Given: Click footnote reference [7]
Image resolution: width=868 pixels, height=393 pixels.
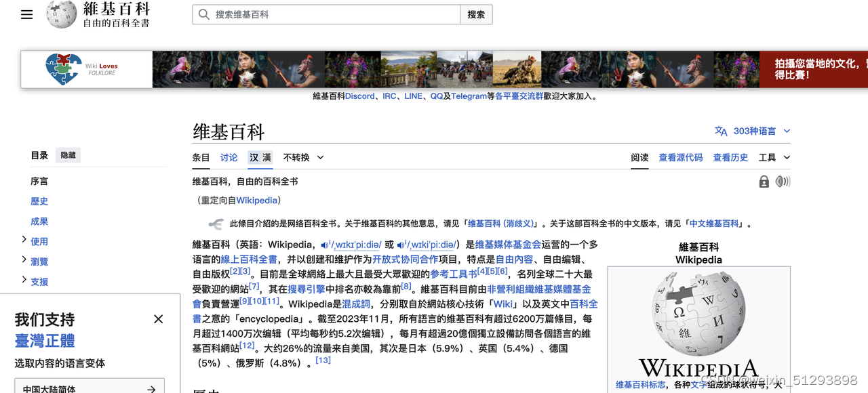Looking at the screenshot, I should point(254,286).
